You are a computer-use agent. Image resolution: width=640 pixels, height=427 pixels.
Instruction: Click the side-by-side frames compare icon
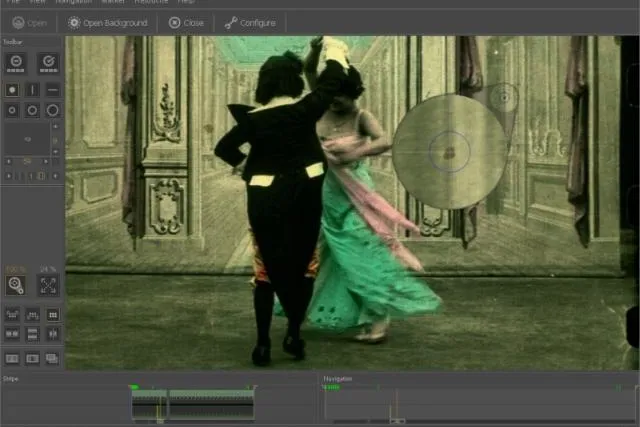coord(12,334)
